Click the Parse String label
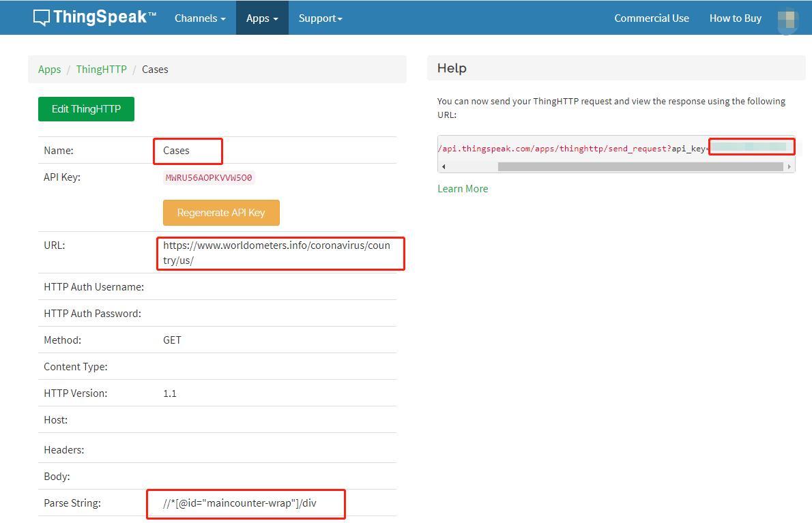Screen dimensions: 812x523 [x=72, y=503]
